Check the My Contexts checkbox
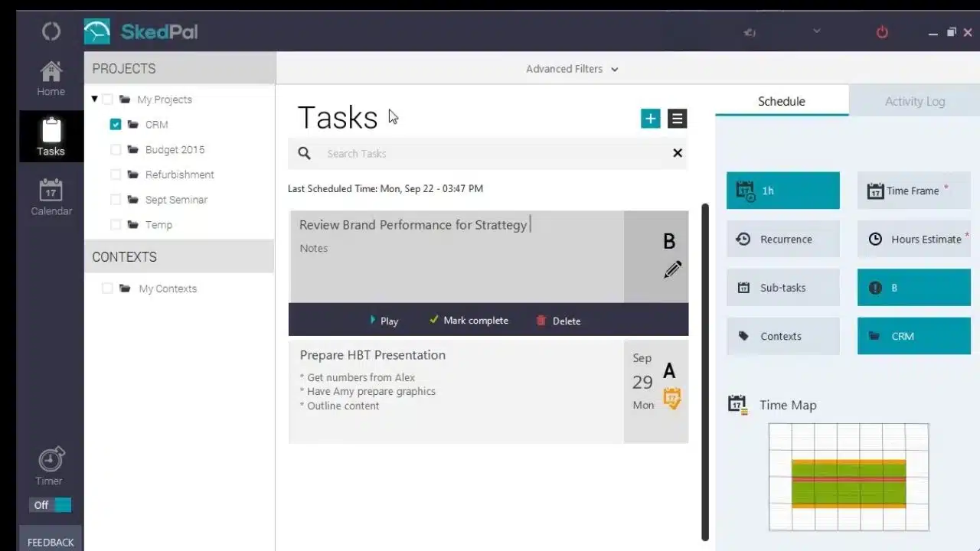The height and width of the screenshot is (551, 980). coord(107,289)
